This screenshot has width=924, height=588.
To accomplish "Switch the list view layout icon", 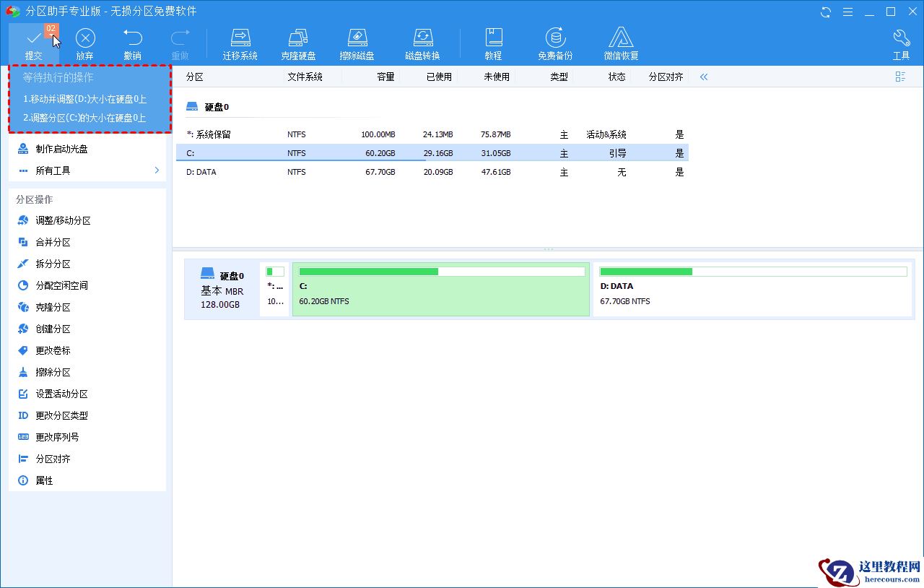I will 900,77.
